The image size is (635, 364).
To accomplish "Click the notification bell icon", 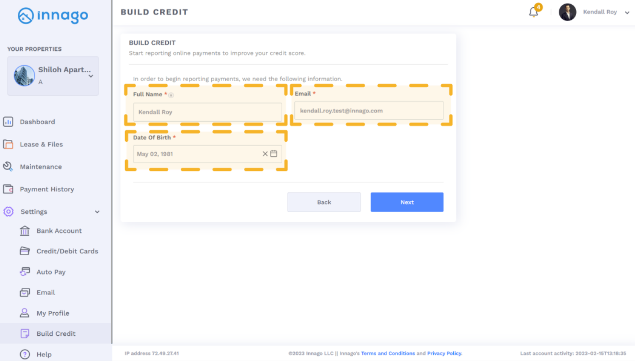I will click(x=533, y=12).
